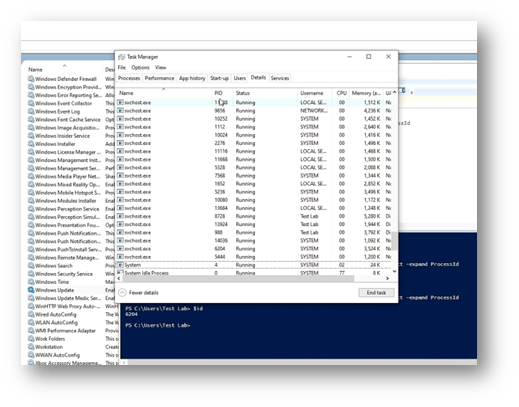This screenshot has width=519, height=407.
Task: Click the 6204 output in the PowerShell console
Action: pyautogui.click(x=131, y=314)
